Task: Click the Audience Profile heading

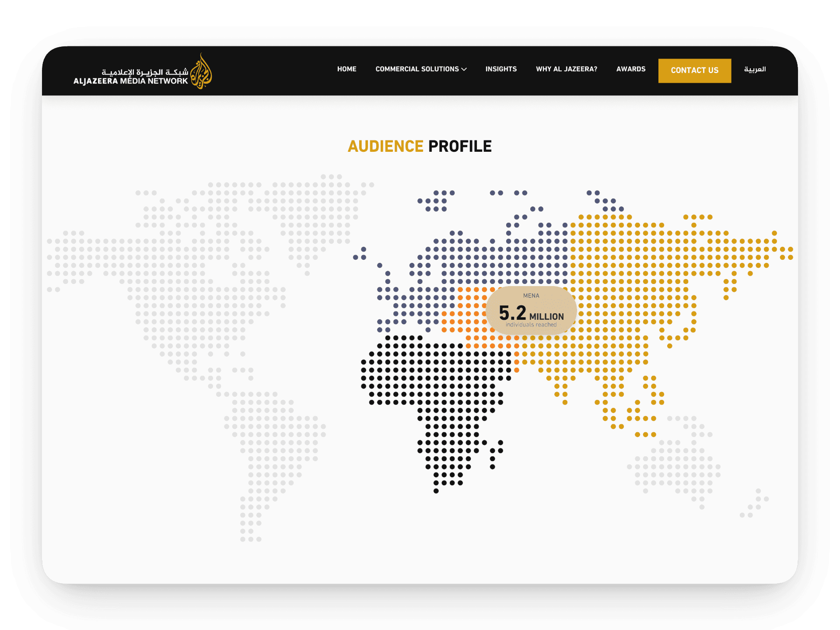Action: pyautogui.click(x=420, y=146)
